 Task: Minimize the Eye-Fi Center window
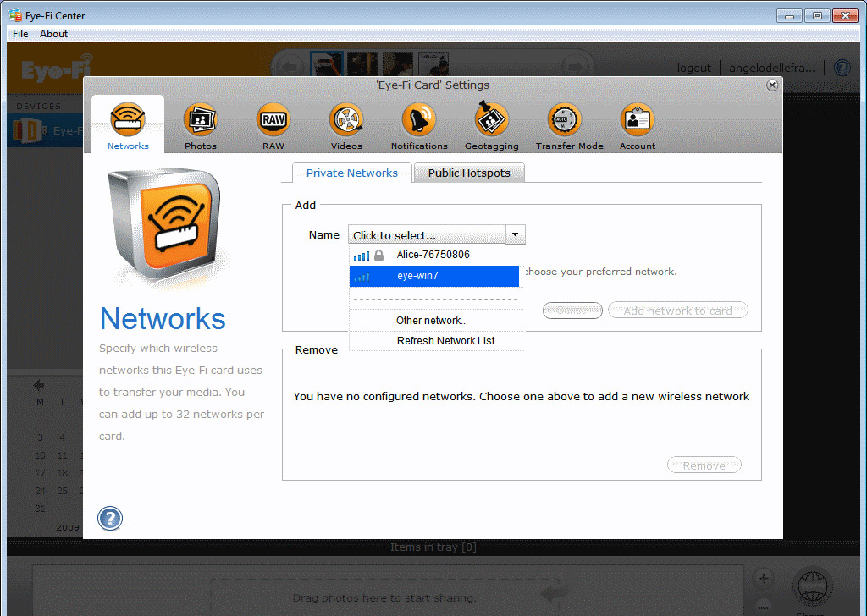[789, 16]
